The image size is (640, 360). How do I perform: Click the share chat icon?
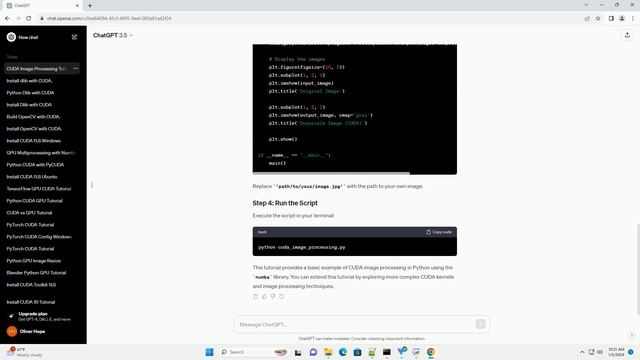627,36
